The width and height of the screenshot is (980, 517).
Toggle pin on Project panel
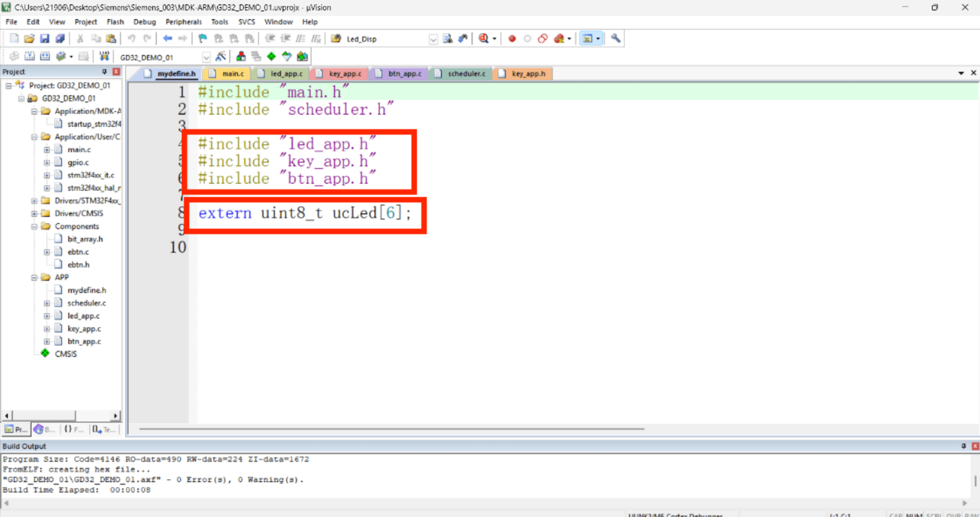104,72
